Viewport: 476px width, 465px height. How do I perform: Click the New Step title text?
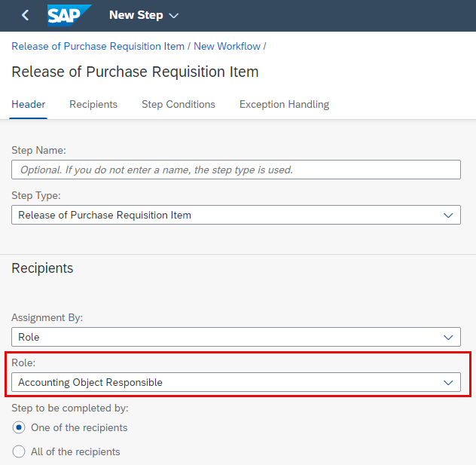point(136,15)
